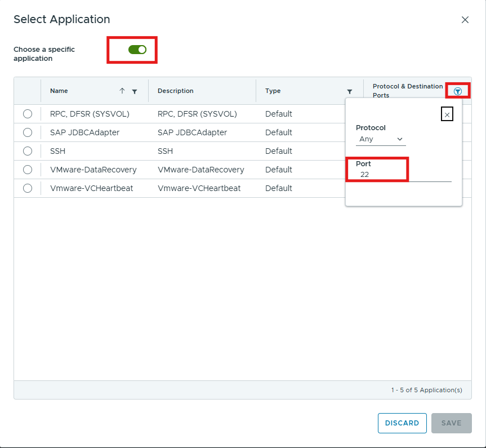The height and width of the screenshot is (448, 486).
Task: Click the DISCARD button
Action: pos(402,423)
